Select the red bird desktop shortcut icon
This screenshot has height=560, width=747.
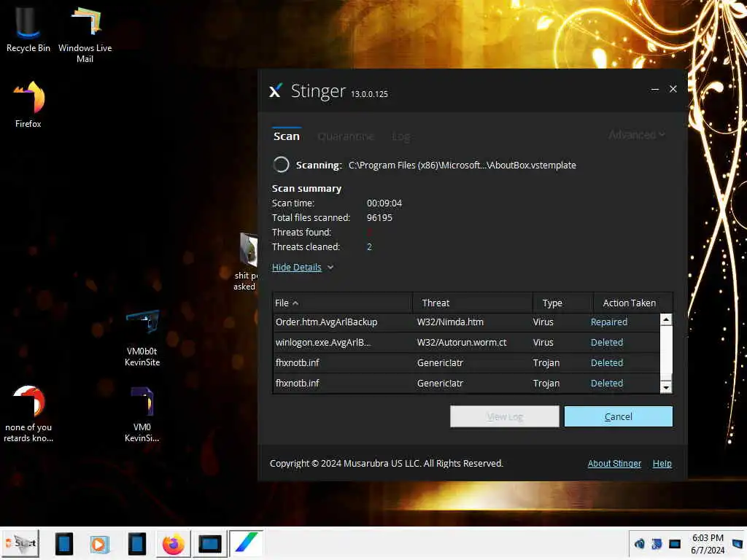(x=28, y=414)
